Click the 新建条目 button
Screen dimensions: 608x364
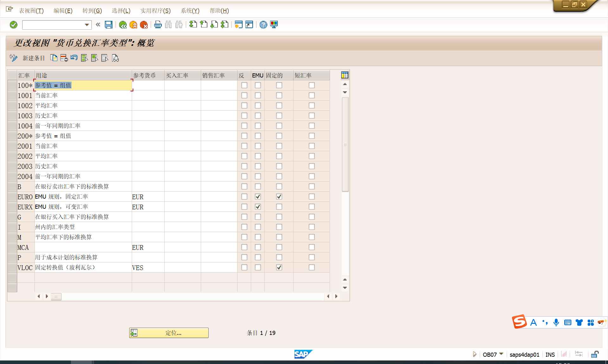click(34, 58)
